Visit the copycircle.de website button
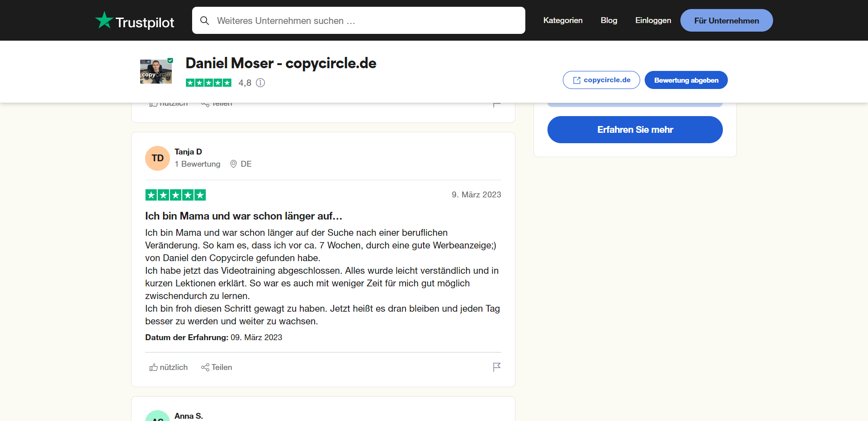Viewport: 868px width, 421px height. 601,80
